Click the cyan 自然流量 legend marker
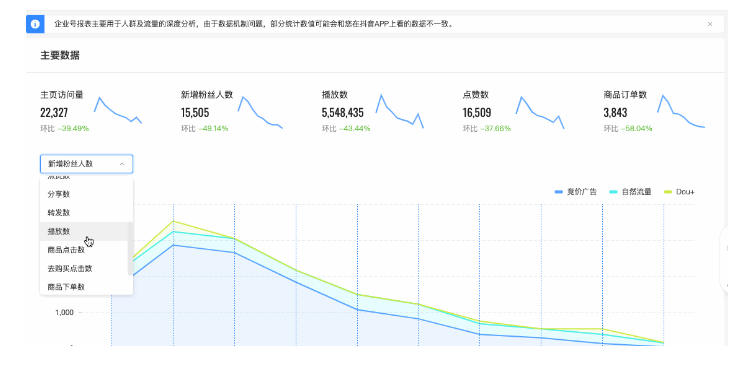747x378 pixels. (614, 192)
